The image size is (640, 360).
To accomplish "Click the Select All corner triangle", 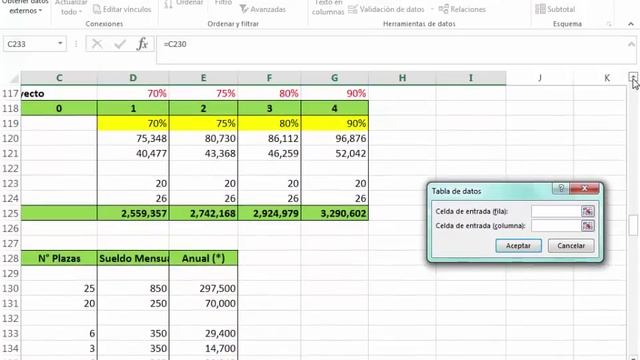I will tap(14, 78).
